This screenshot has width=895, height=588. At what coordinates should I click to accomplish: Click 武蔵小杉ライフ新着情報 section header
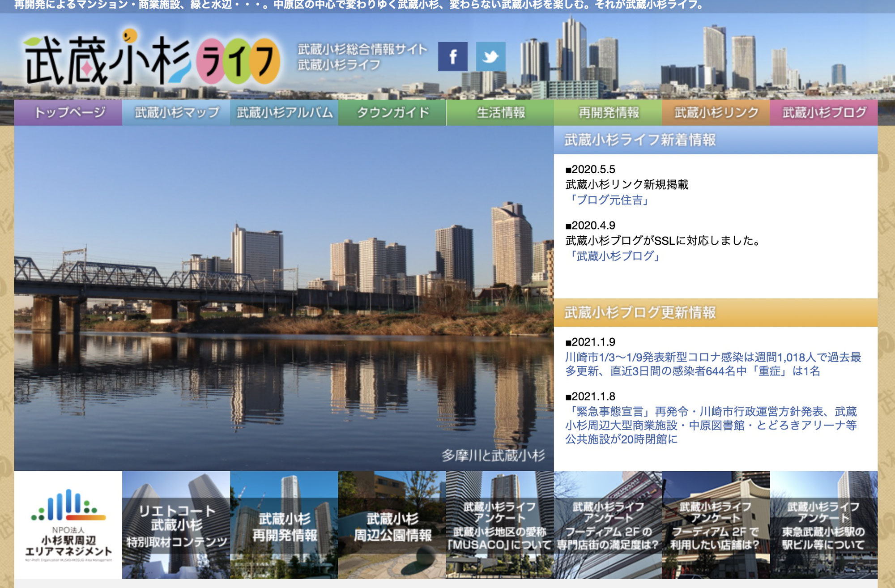click(x=716, y=140)
